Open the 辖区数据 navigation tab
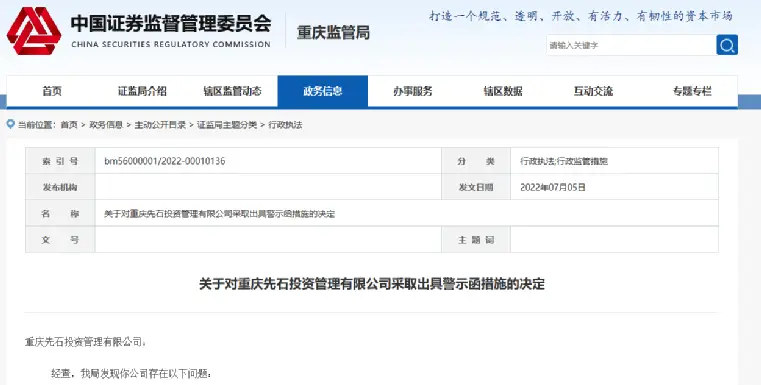Image resolution: width=761 pixels, height=385 pixels. [x=503, y=91]
